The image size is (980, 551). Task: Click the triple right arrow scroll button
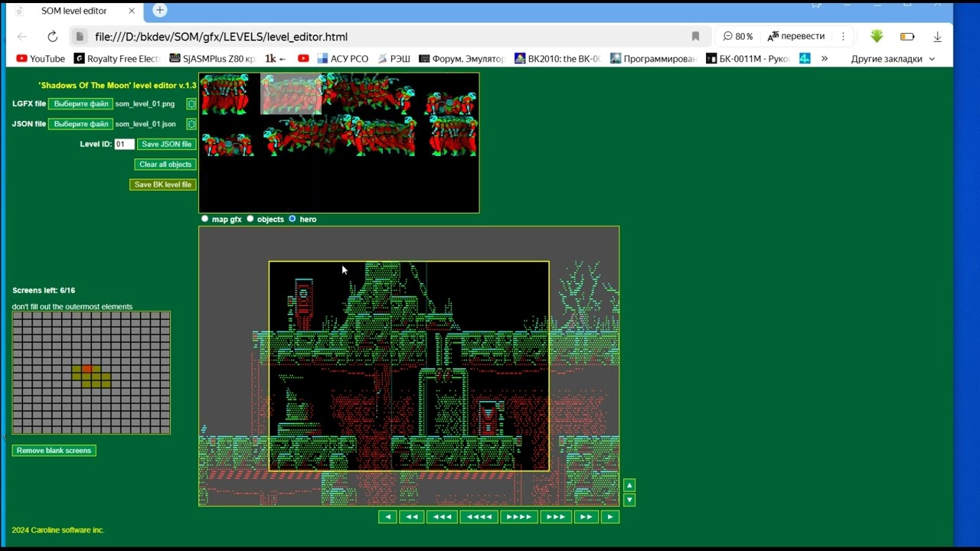click(555, 517)
